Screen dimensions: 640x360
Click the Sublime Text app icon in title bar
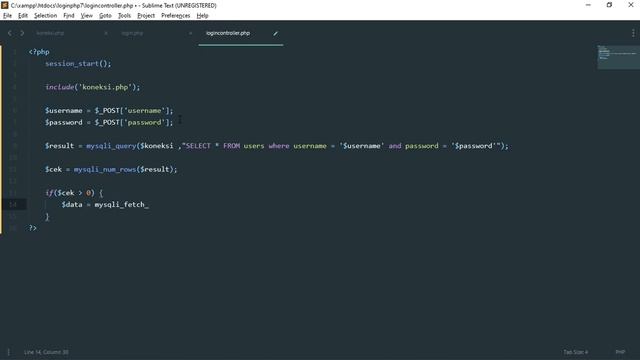pyautogui.click(x=4, y=5)
